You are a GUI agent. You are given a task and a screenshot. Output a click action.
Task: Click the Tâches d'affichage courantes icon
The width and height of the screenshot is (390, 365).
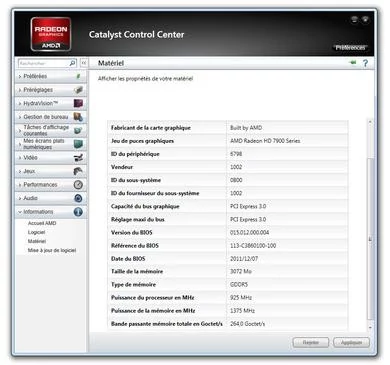(x=78, y=130)
